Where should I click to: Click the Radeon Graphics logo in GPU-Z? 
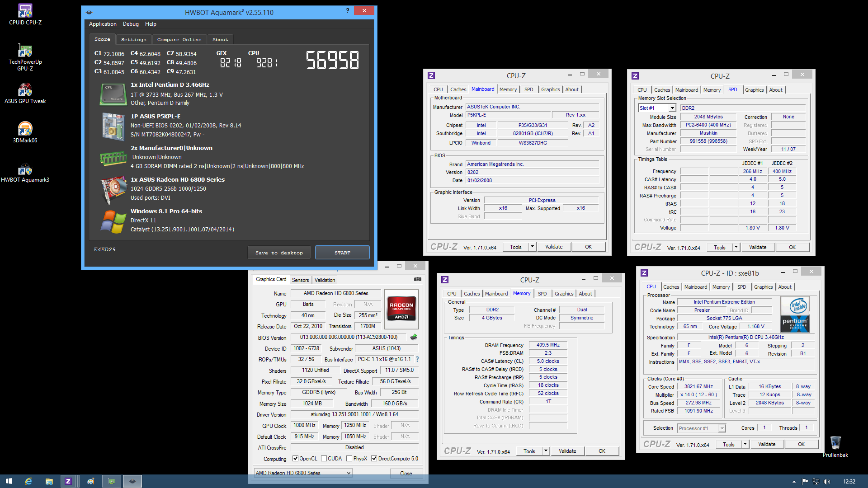[401, 309]
